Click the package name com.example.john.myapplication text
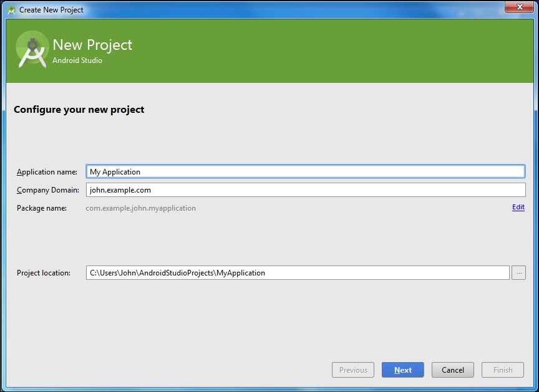This screenshot has width=539, height=392. pyautogui.click(x=140, y=208)
